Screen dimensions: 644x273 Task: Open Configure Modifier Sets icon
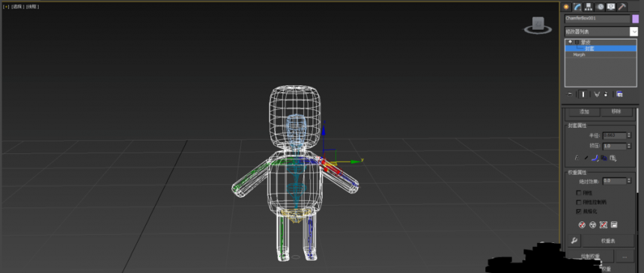(619, 94)
